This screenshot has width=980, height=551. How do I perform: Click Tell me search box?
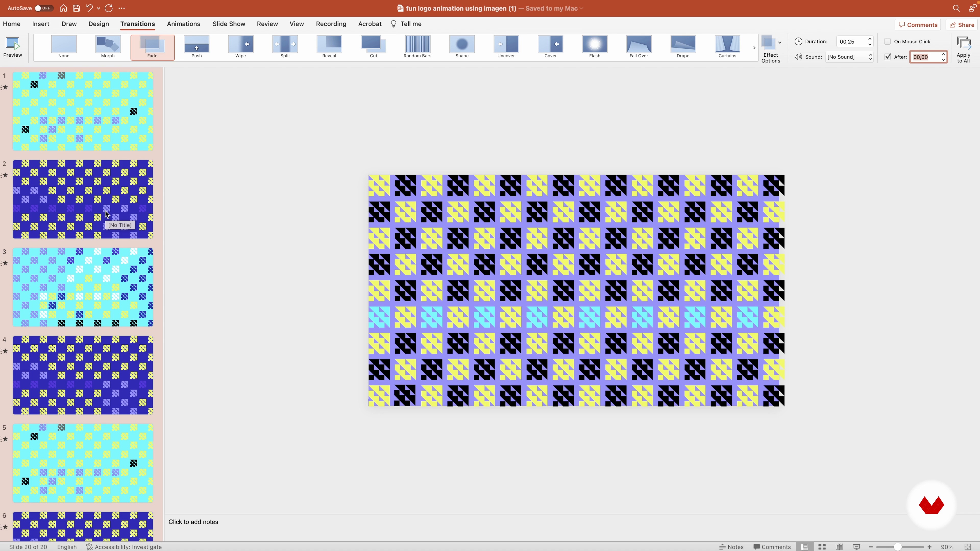pos(406,24)
